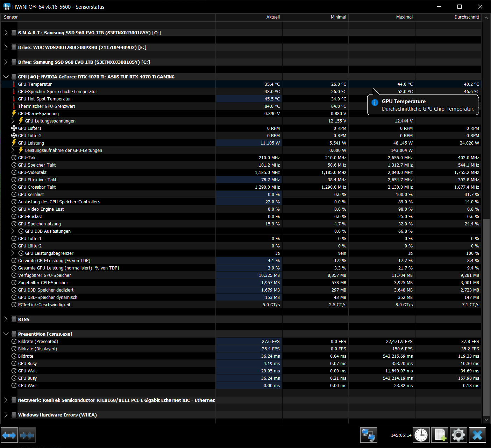This screenshot has height=448, width=491.
Task: Select the GPU-Speicher Sperrschicht-Temperatur row
Action: tap(241, 92)
